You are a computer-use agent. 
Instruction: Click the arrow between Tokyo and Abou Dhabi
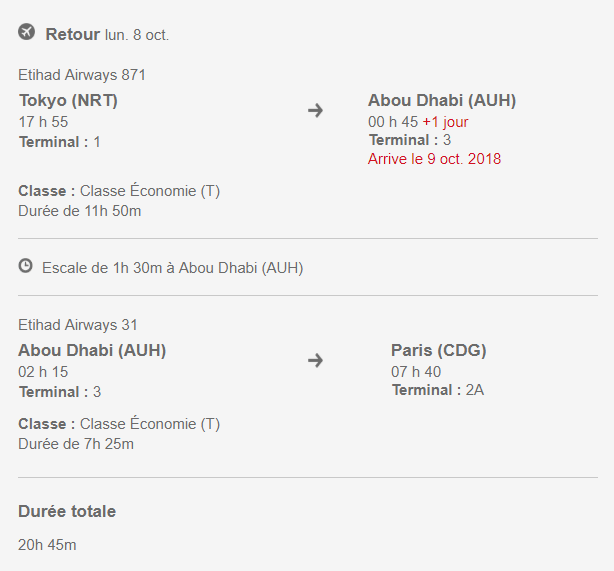click(x=315, y=110)
